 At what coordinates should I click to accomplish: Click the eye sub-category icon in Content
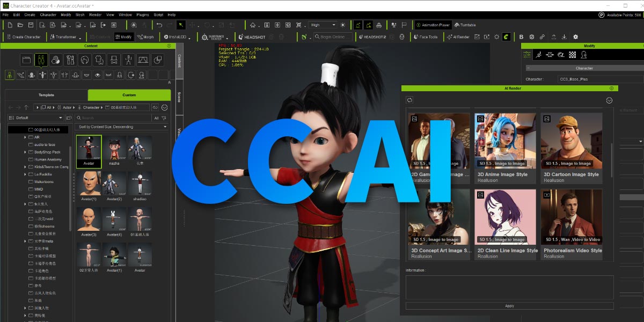97,75
